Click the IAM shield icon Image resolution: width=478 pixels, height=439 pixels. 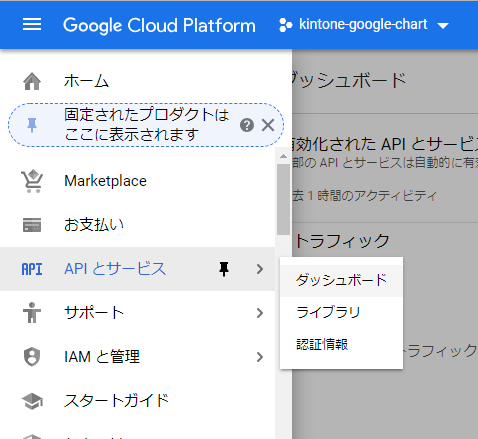pos(32,357)
